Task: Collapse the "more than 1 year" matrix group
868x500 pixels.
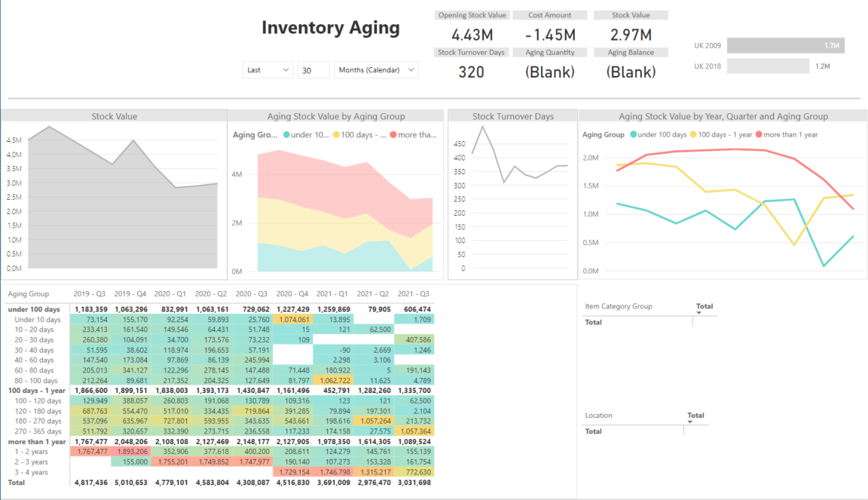Action: click(x=38, y=440)
